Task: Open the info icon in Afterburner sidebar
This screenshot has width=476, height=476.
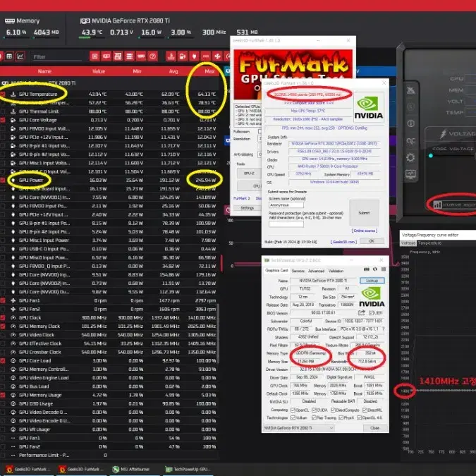Action: coord(410,123)
